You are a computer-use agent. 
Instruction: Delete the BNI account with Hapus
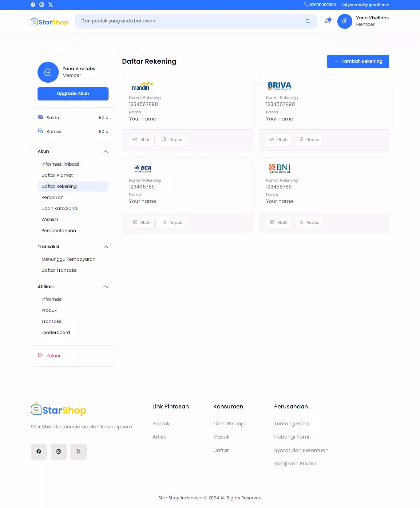(309, 222)
